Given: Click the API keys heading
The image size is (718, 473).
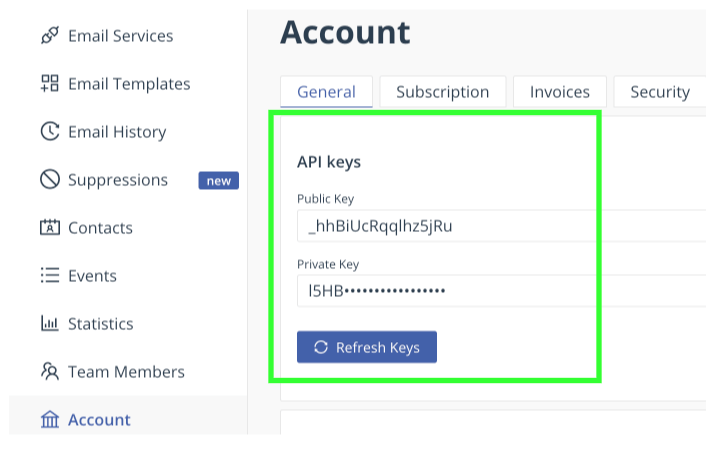Looking at the screenshot, I should point(329,162).
